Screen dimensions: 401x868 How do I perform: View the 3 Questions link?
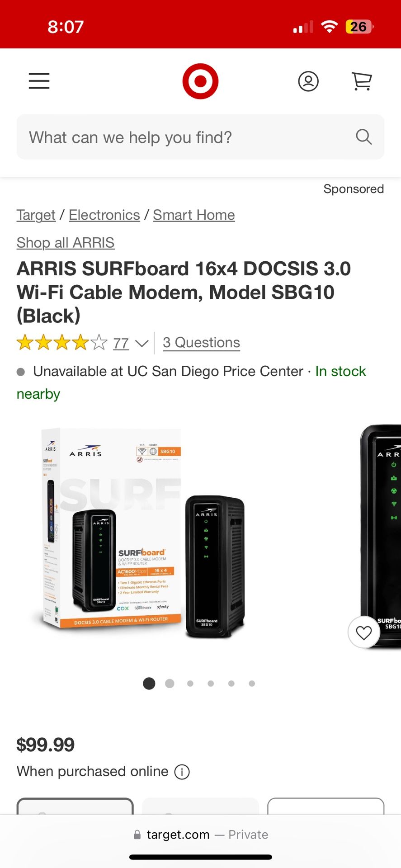point(201,343)
